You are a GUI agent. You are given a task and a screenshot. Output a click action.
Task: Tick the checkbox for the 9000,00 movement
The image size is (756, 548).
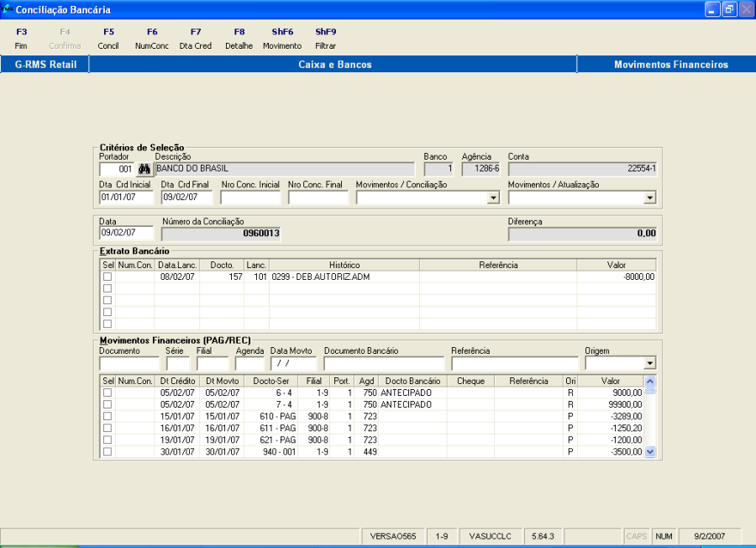(108, 393)
